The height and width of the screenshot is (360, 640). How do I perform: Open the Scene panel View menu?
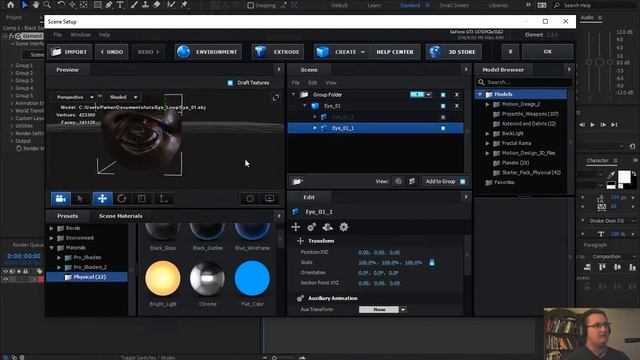tap(331, 83)
